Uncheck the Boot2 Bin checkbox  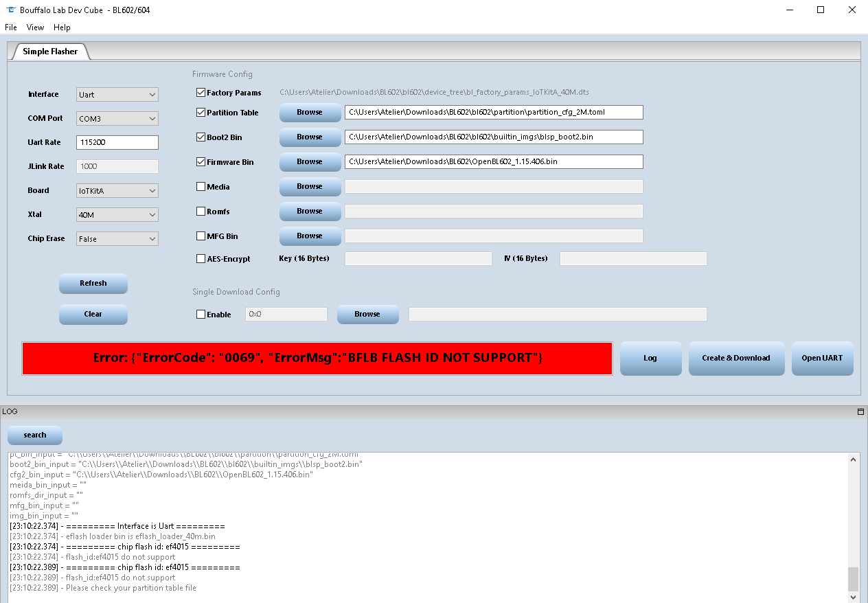click(201, 137)
